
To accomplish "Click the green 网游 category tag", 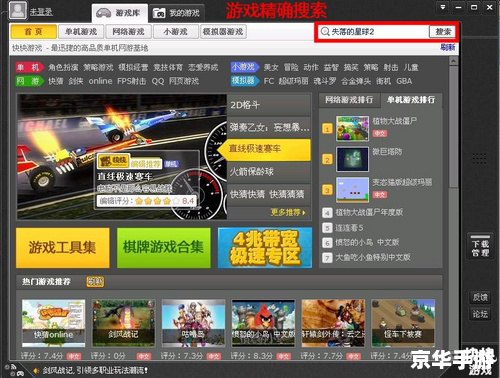I will click(x=29, y=81).
